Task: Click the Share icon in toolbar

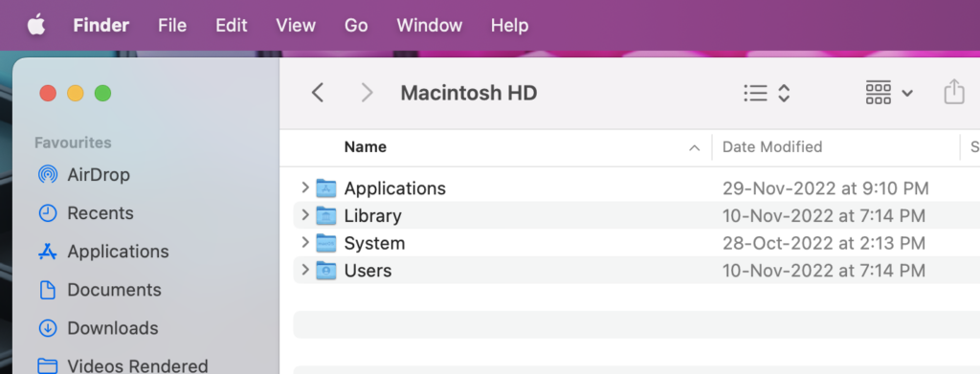Action: [954, 93]
